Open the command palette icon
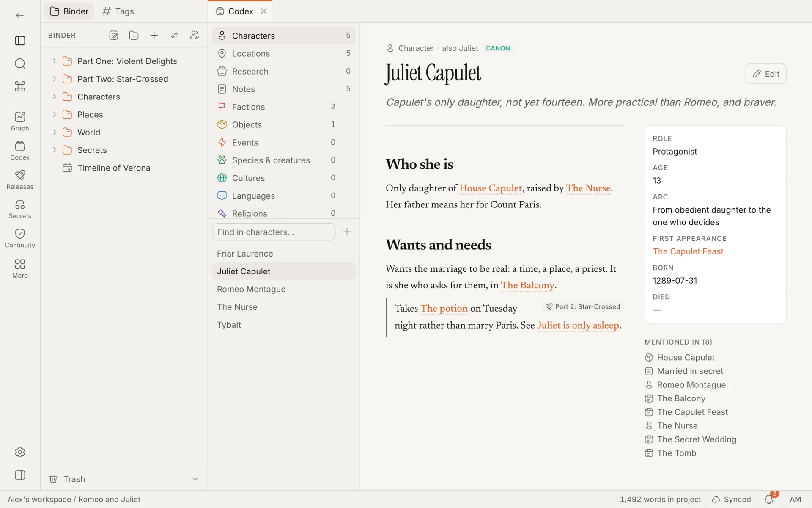Screen dimensions: 812x508 [20, 86]
